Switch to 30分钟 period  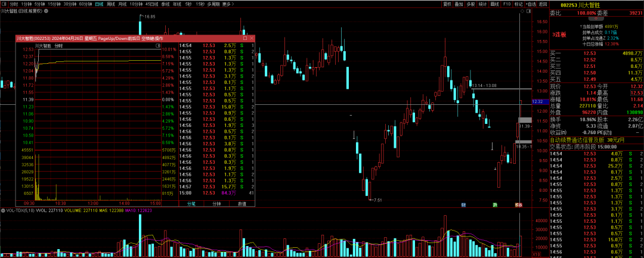(x=70, y=4)
